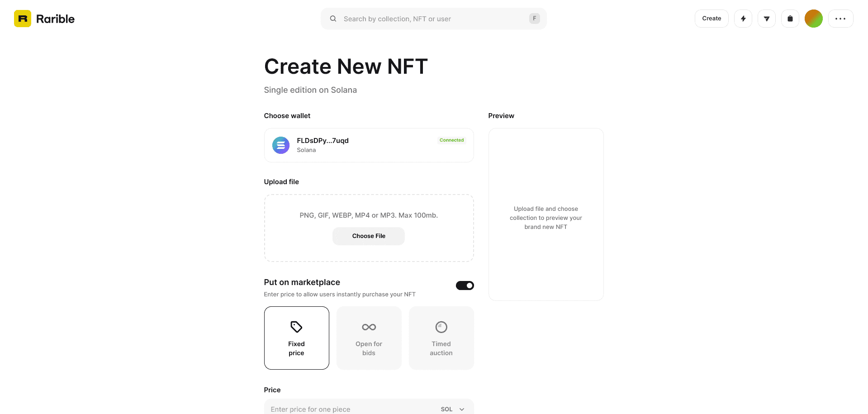
Task: Select the connected FLDsDPy...7uqd wallet
Action: click(x=369, y=145)
